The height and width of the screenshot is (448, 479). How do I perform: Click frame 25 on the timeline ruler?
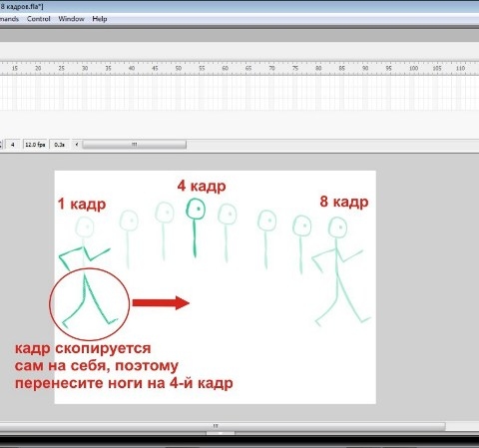[x=62, y=68]
